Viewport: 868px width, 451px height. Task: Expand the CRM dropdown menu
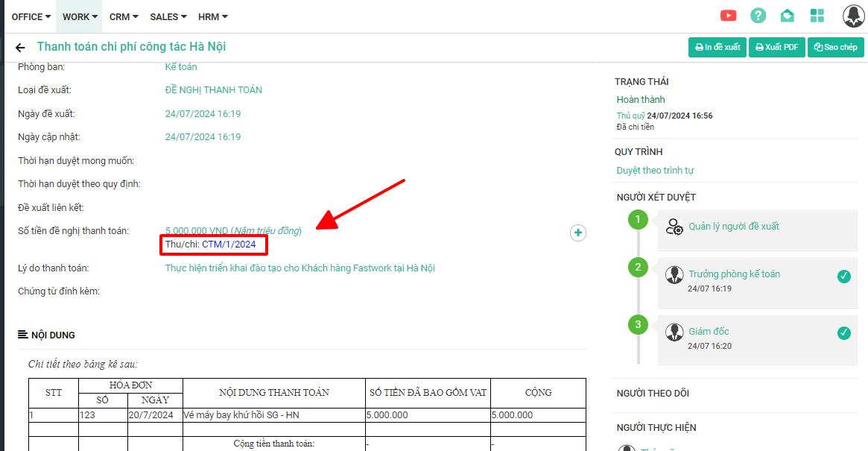tap(124, 16)
